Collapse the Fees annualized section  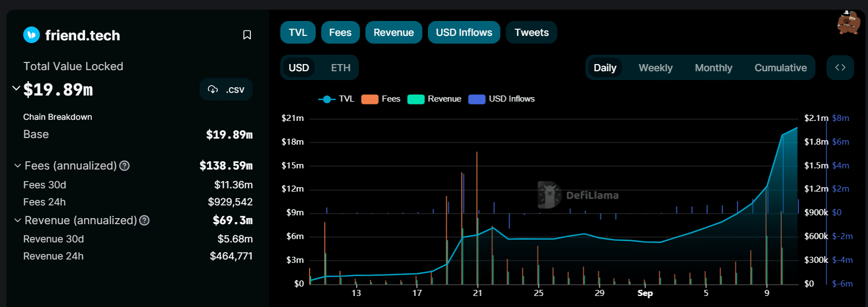click(x=18, y=166)
